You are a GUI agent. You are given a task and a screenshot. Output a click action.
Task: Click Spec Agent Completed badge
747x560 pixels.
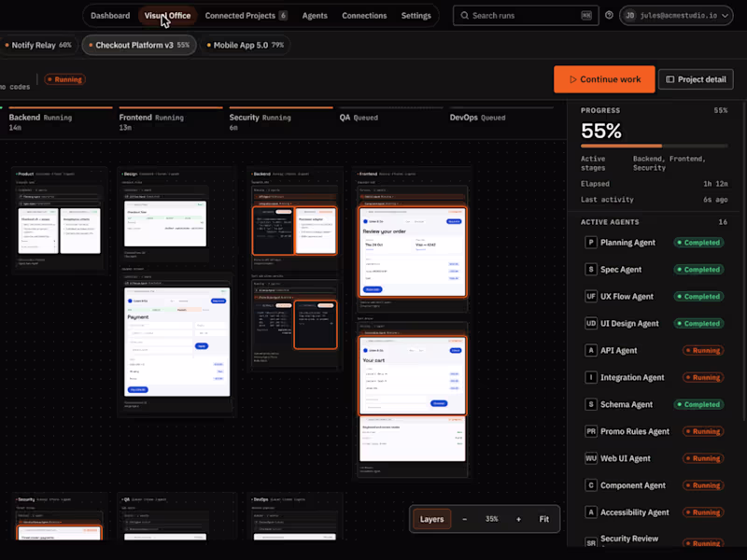click(x=698, y=270)
